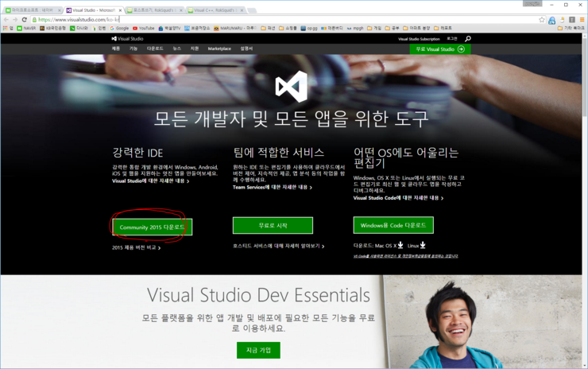Expand the 게임 bookmark folder

tap(374, 28)
